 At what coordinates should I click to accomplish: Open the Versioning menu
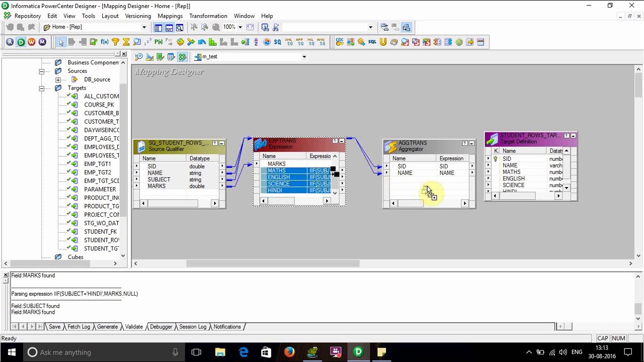tap(138, 16)
